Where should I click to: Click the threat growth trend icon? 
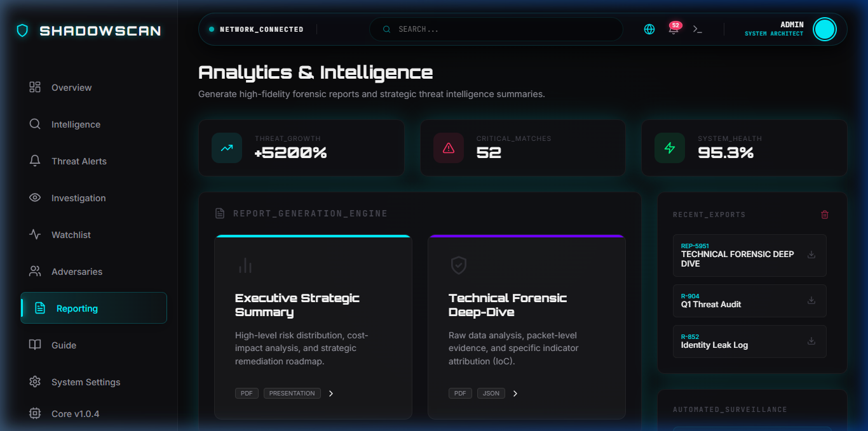227,148
